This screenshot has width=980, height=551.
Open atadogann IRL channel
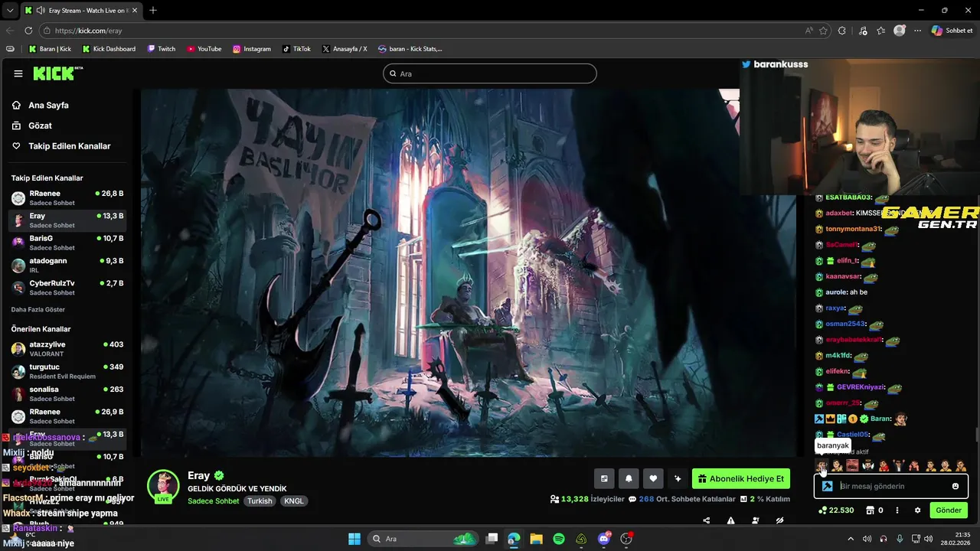[67, 266]
